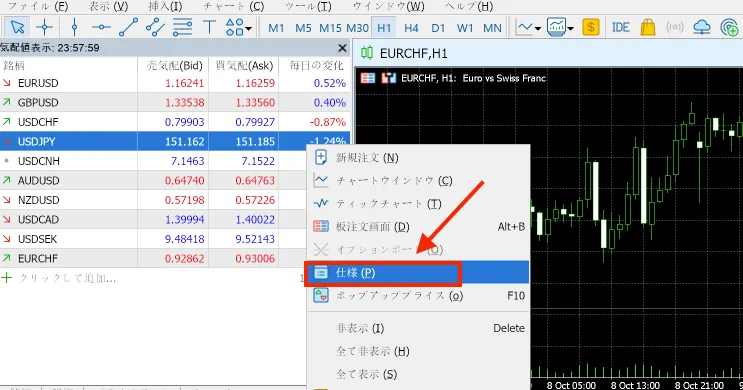Switch chart to M30 timeframe
Image resolution: width=743 pixels, height=390 pixels.
[357, 28]
